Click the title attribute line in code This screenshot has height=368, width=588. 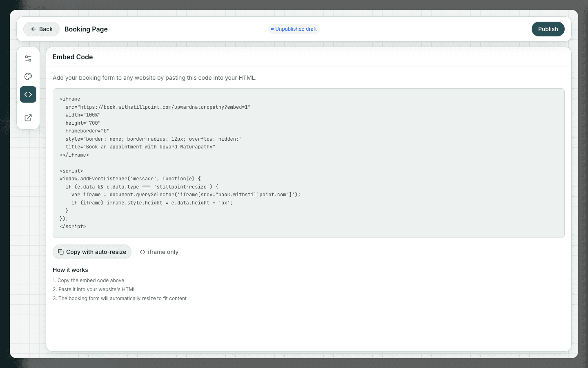(140, 147)
